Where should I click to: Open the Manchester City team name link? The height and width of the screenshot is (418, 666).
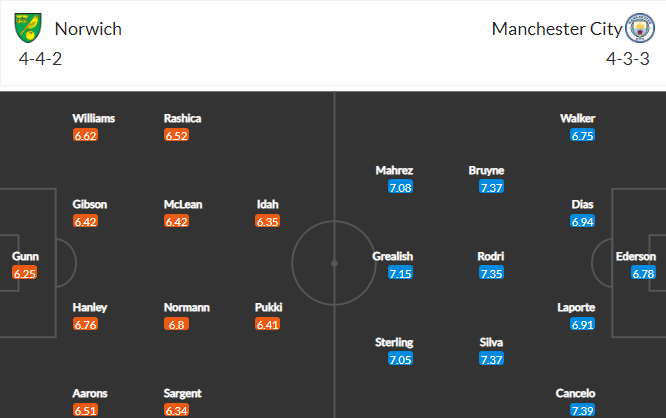point(557,29)
